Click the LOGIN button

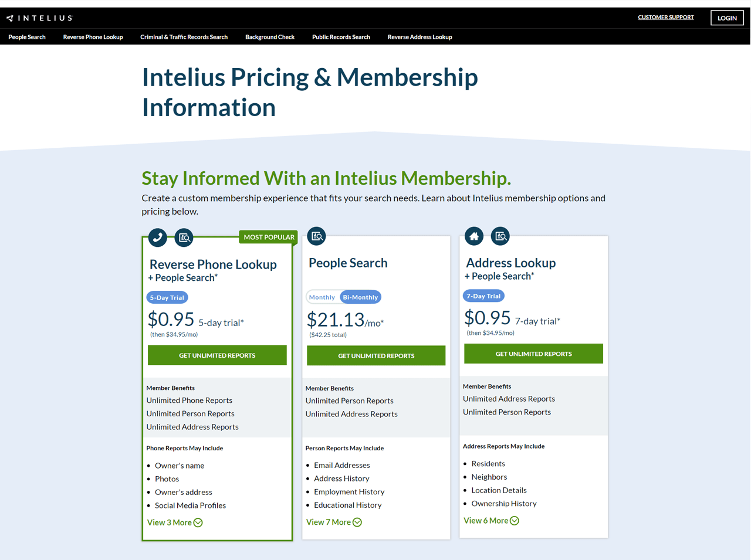point(727,18)
